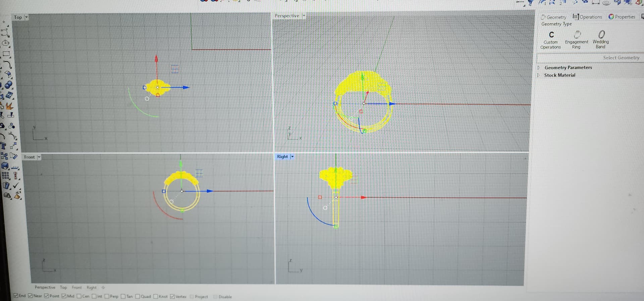Click the Ungroup circles icon
This screenshot has height=301, width=644.
12,126
